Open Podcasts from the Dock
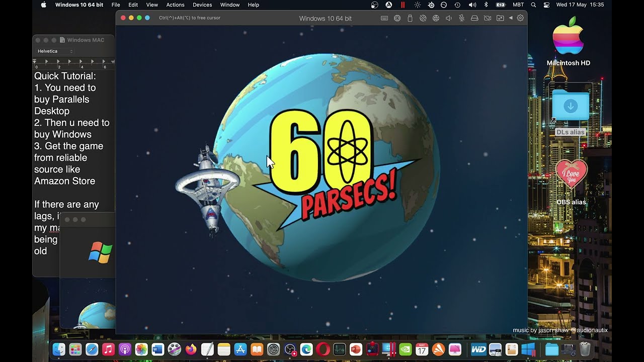Viewport: 644px width, 362px height. pos(125,349)
